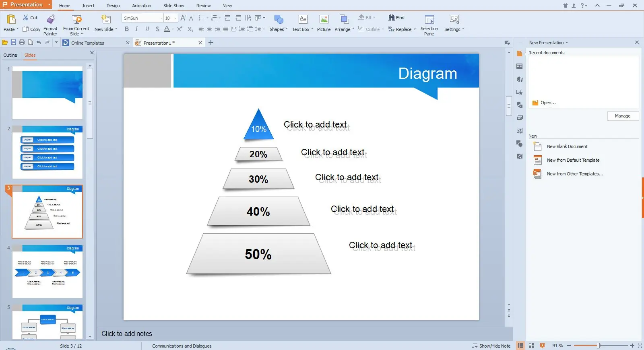The width and height of the screenshot is (644, 350).
Task: Click the Save icon in quick access bar
Action: point(13,42)
